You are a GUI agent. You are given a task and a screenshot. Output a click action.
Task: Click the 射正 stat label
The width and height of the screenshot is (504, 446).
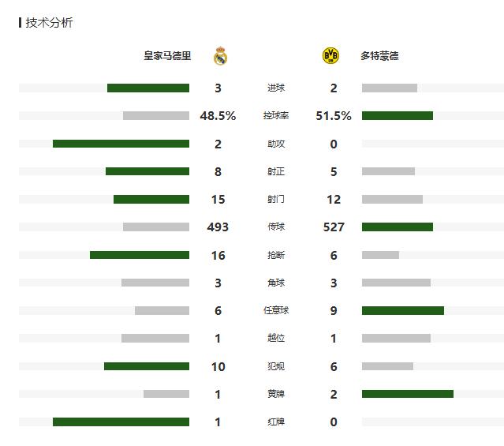[x=276, y=172]
